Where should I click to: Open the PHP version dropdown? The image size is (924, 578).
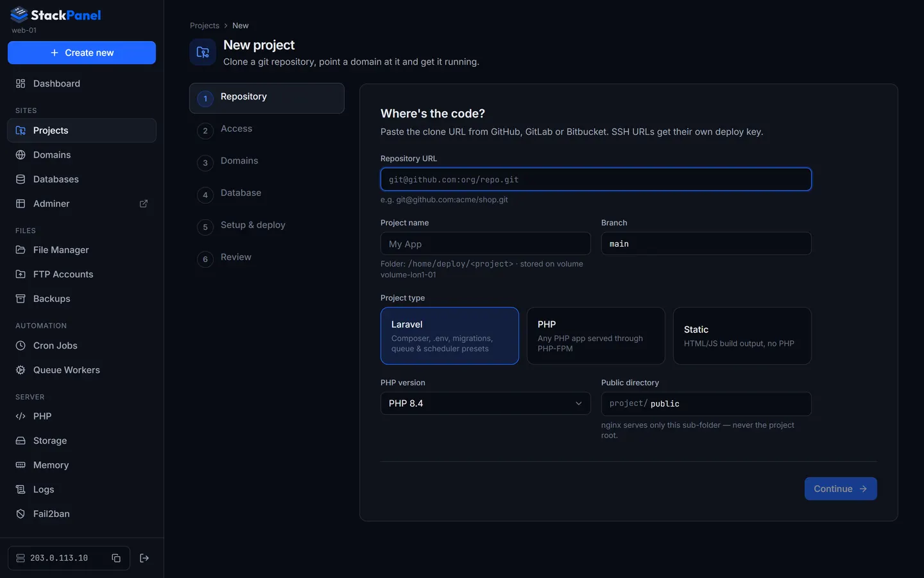pos(486,403)
